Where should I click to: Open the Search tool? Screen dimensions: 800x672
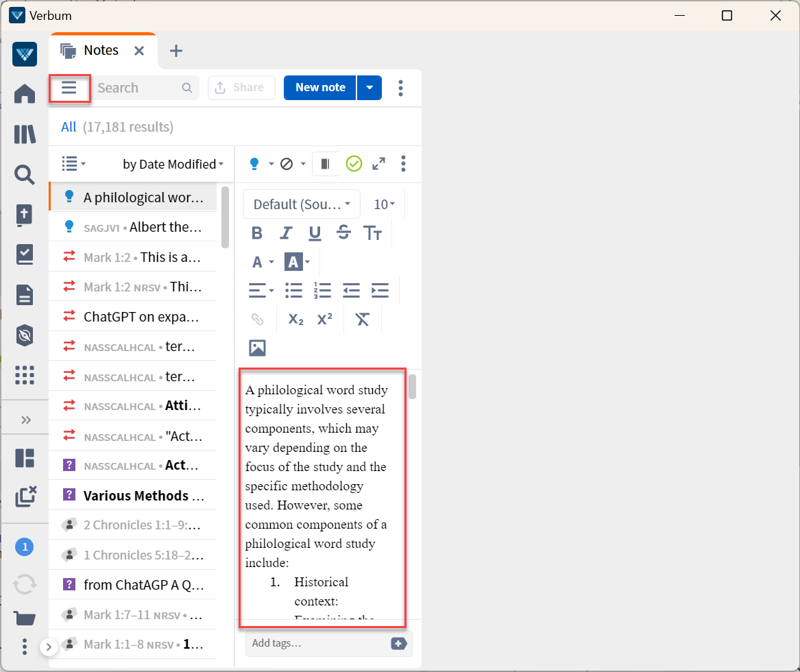pyautogui.click(x=25, y=176)
